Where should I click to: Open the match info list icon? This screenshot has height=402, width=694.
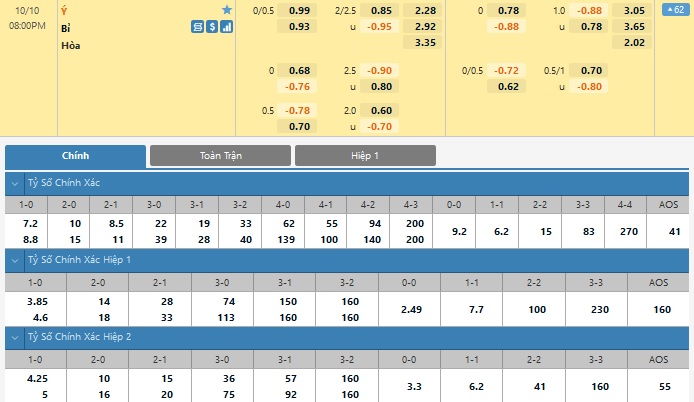pyautogui.click(x=198, y=27)
